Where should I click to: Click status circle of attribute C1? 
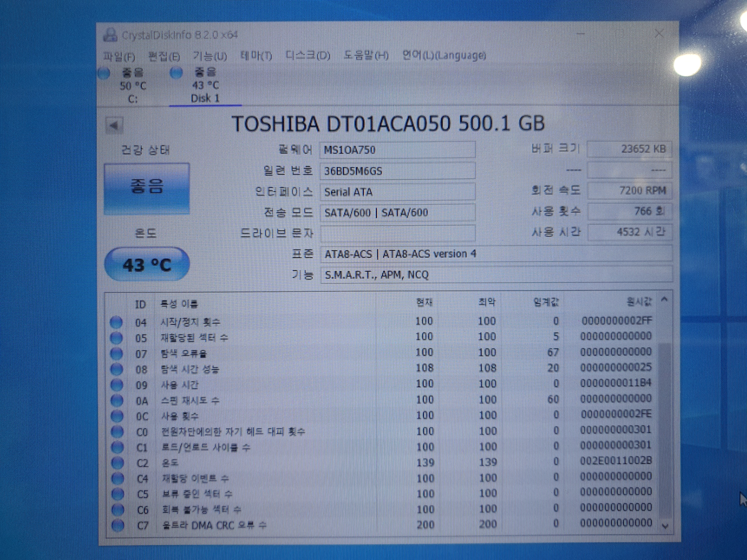[117, 448]
